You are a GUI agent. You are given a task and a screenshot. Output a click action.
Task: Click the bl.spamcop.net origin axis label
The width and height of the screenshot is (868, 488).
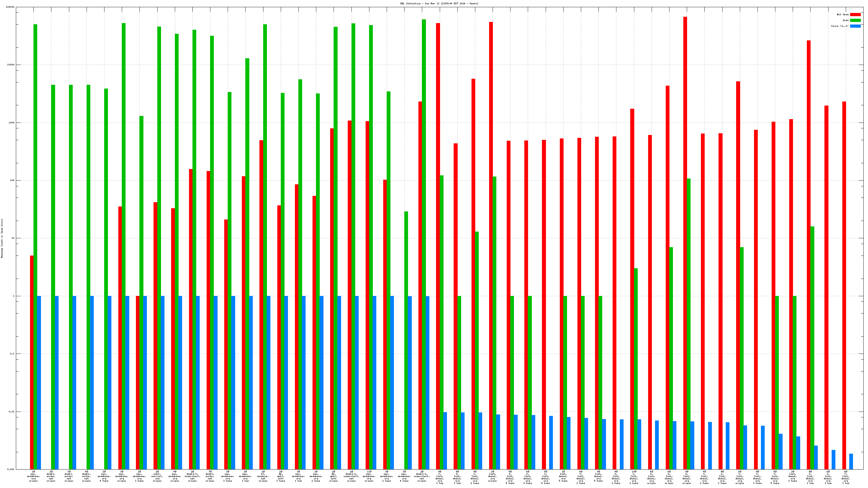tap(263, 476)
